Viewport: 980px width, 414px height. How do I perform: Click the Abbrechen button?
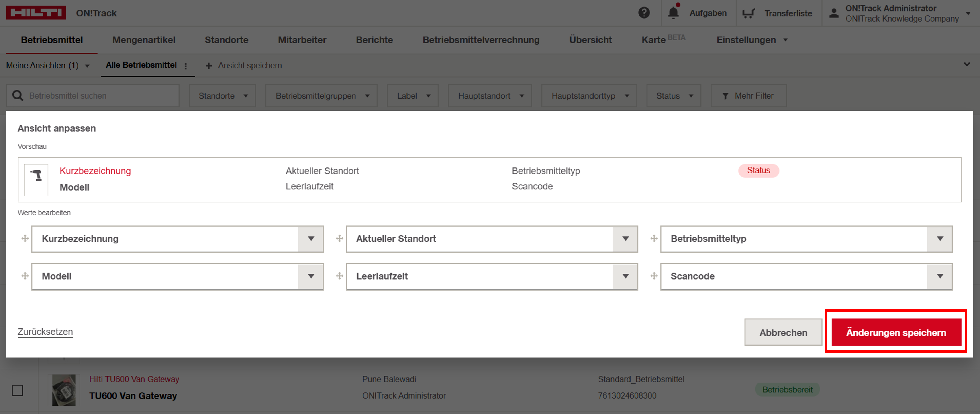coord(783,332)
